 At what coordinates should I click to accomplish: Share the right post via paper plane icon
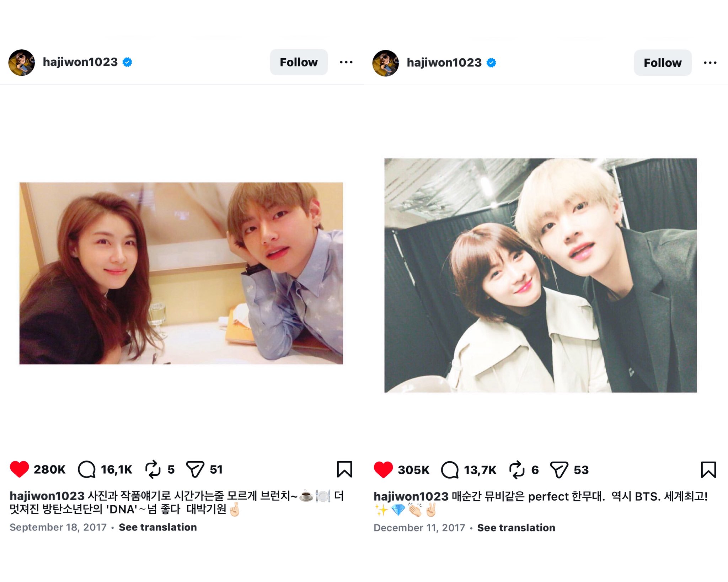click(x=559, y=470)
